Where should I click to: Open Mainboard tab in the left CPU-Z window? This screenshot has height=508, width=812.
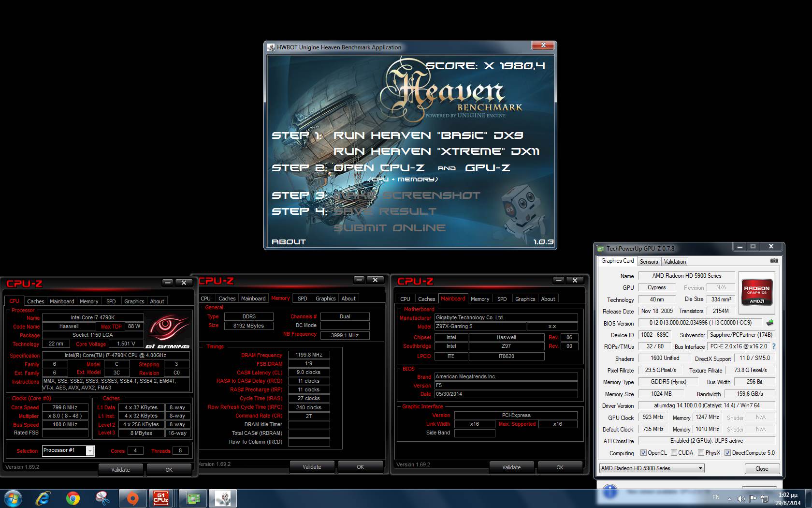pos(62,301)
